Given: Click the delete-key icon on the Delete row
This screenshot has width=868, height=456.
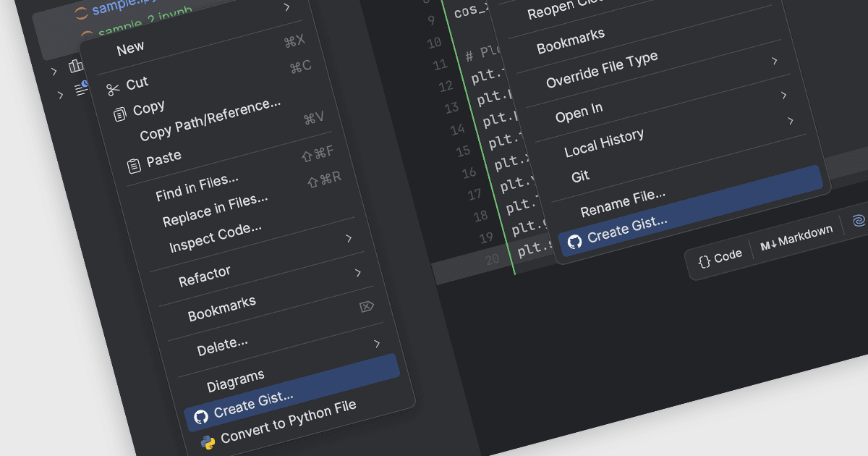Looking at the screenshot, I should [x=367, y=307].
